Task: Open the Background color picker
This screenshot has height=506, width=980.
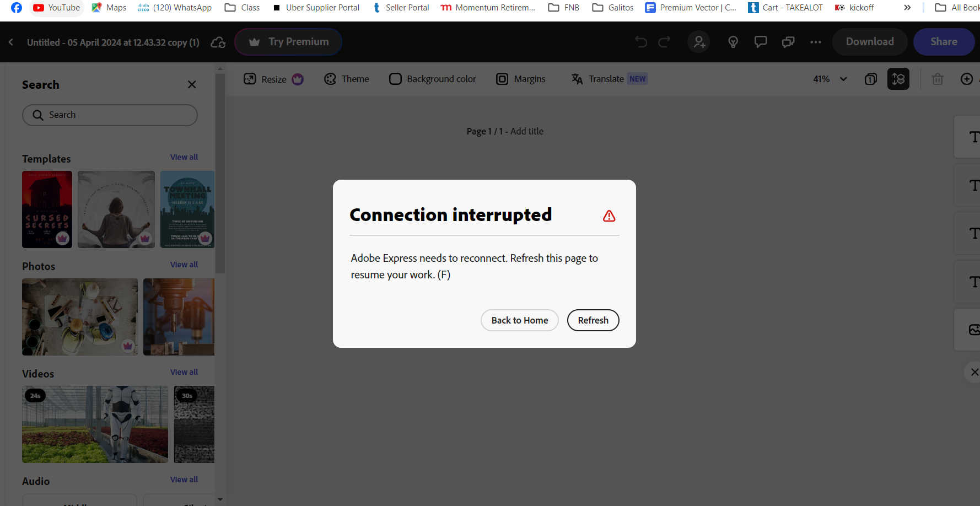Action: [432, 79]
